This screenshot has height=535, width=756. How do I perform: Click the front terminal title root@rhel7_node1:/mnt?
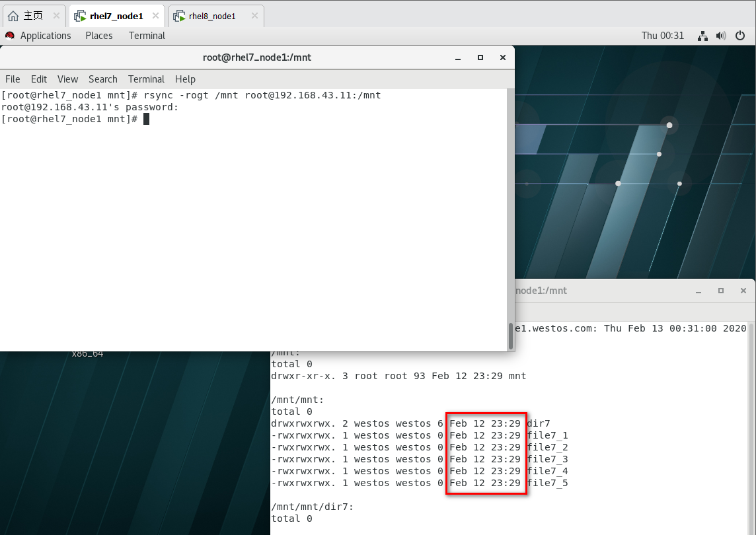pyautogui.click(x=257, y=57)
